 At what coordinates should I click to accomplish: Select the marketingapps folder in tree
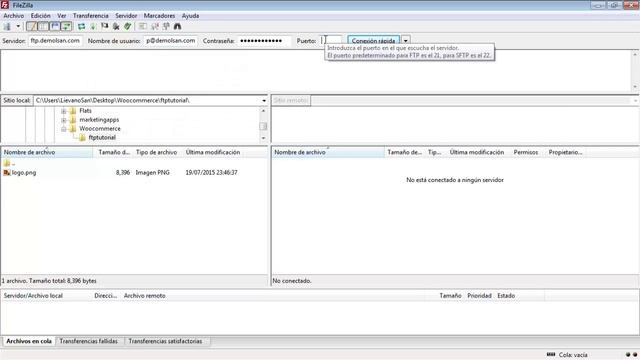tap(99, 120)
